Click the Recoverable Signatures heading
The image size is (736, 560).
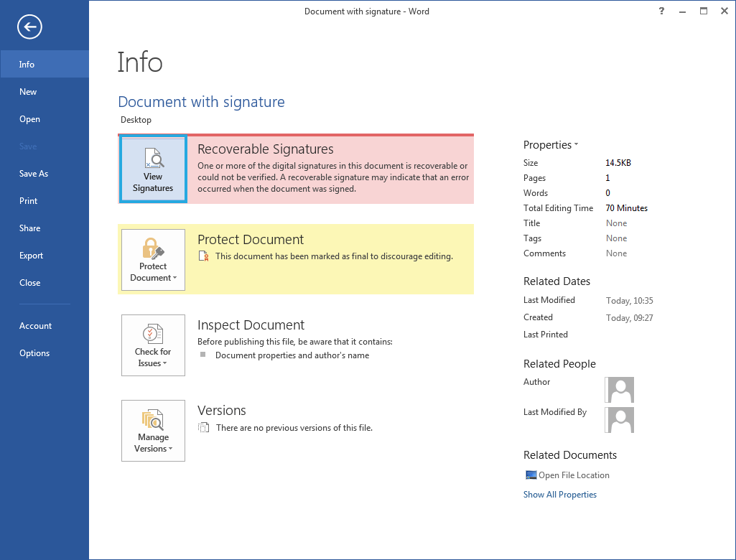point(266,149)
